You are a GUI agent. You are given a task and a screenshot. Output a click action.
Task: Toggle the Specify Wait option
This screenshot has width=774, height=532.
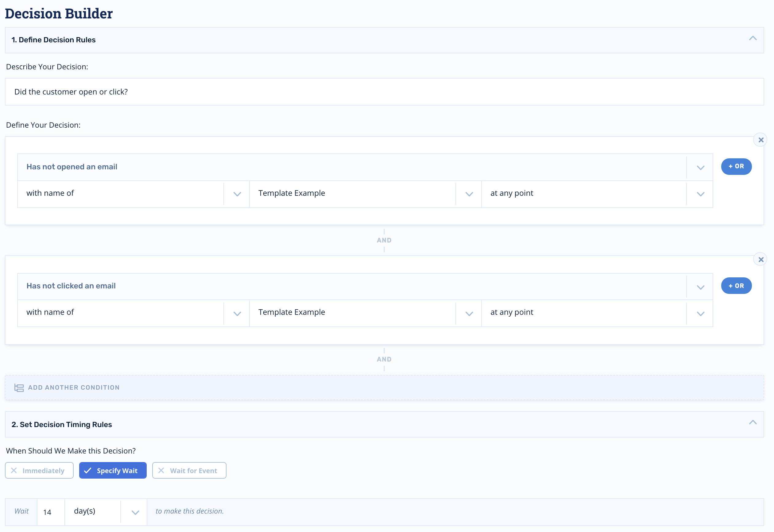coord(117,470)
